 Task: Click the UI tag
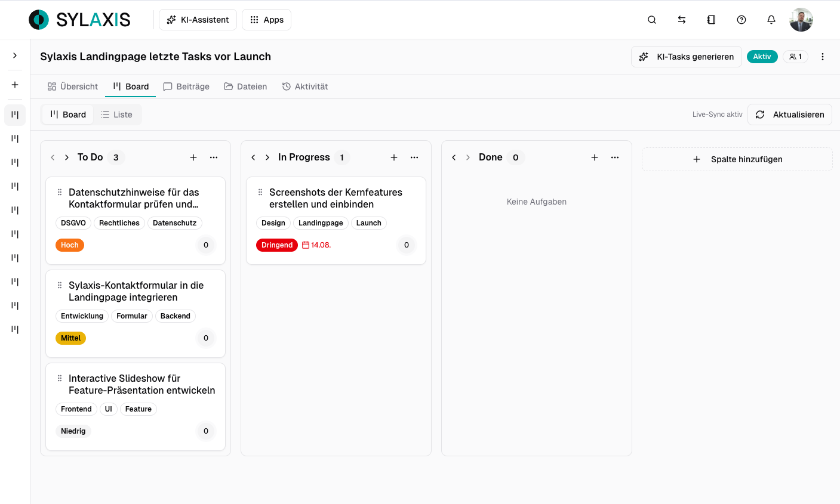[x=109, y=409]
